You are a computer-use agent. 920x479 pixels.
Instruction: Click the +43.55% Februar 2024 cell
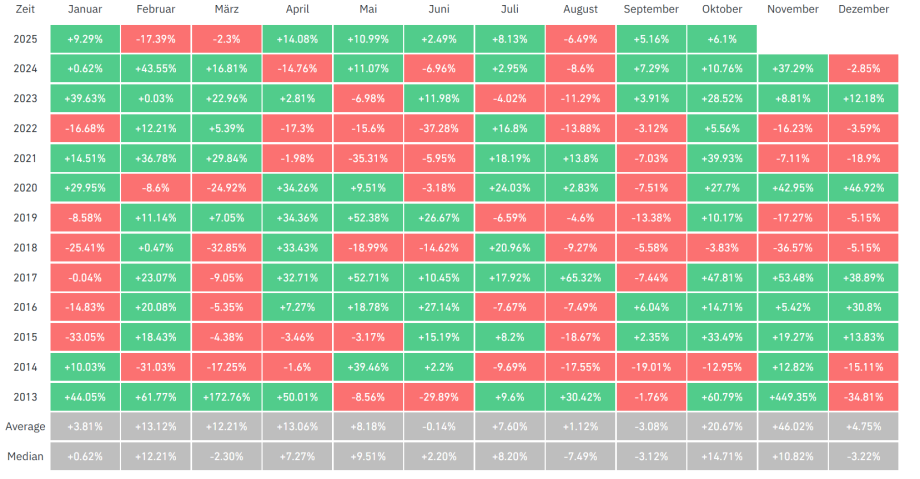pyautogui.click(x=156, y=68)
